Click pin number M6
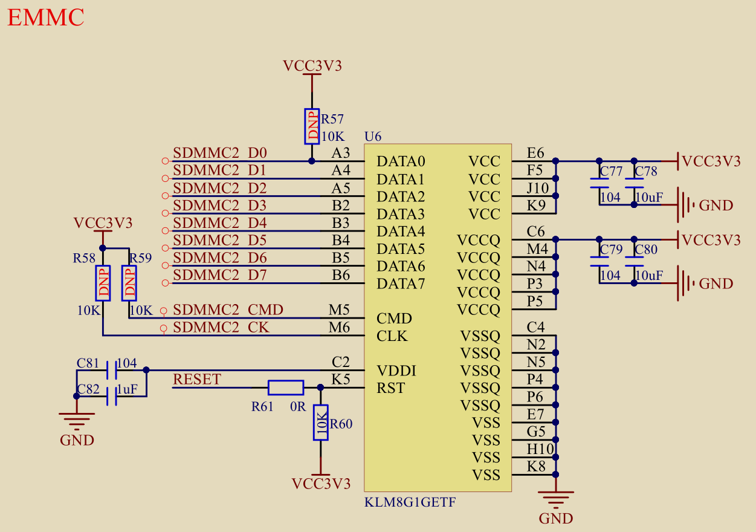The image size is (756, 532). tap(340, 328)
